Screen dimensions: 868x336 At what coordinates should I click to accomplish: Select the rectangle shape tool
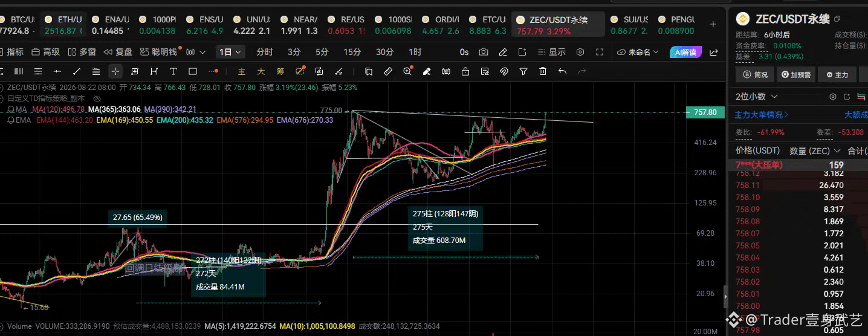(193, 71)
